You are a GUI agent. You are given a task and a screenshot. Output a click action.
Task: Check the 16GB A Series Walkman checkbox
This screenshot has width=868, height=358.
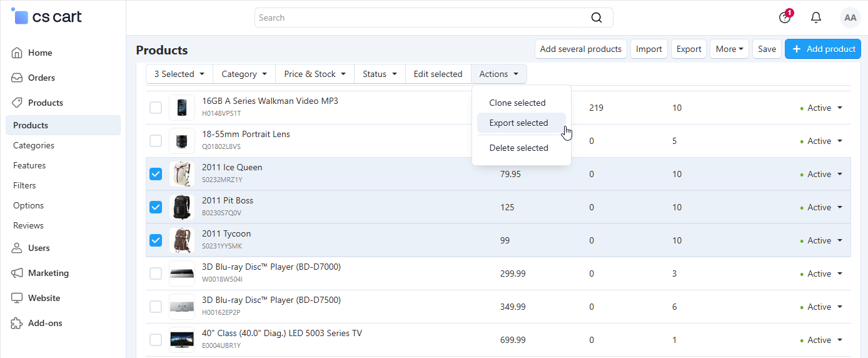coord(156,108)
